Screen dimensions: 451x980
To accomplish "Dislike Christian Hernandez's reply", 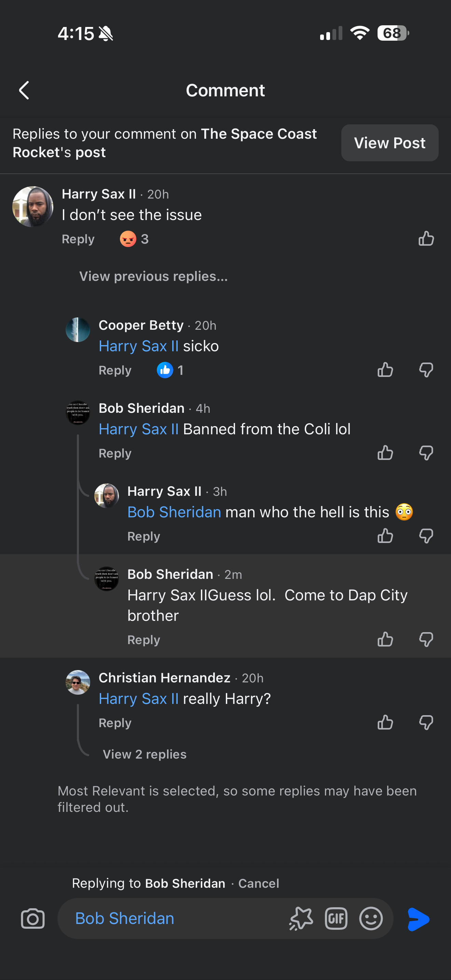I will (x=426, y=722).
